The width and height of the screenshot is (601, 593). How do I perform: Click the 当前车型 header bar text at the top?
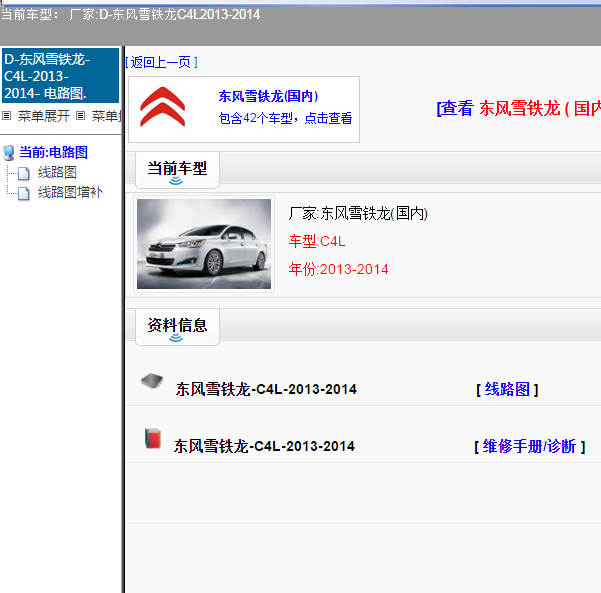point(130,15)
